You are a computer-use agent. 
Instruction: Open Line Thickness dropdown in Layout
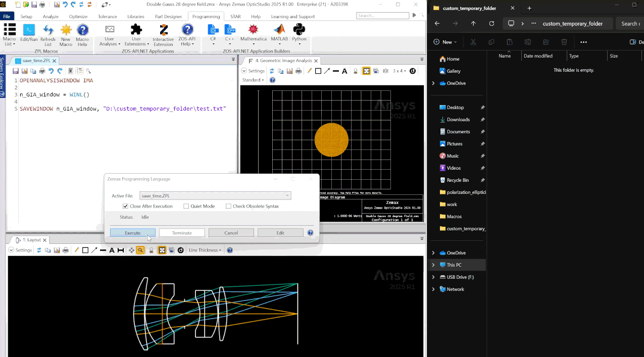coord(205,250)
